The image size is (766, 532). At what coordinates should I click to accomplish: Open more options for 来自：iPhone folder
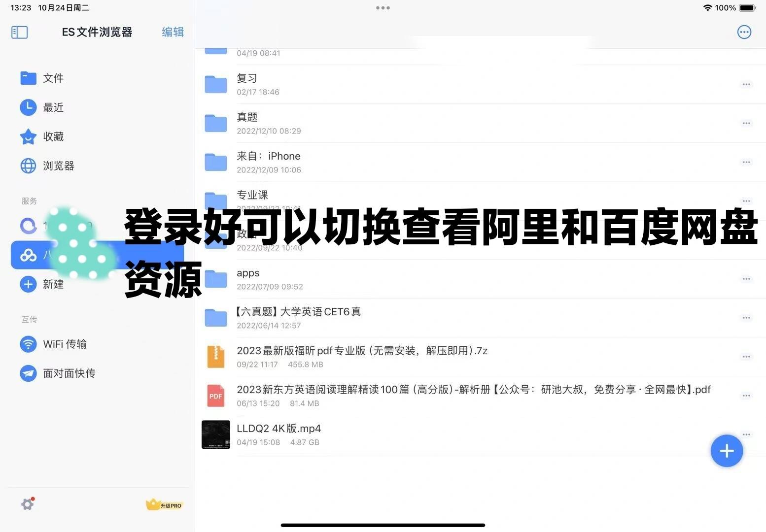tap(746, 162)
